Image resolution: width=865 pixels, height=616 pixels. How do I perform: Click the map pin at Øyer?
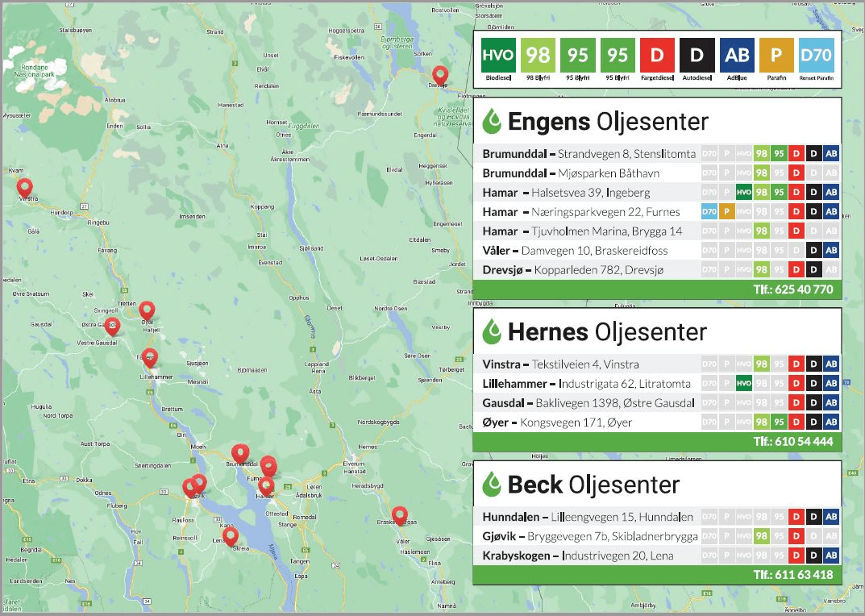pyautogui.click(x=147, y=311)
